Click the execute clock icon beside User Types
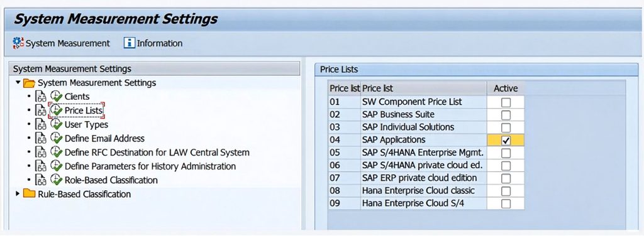This screenshot has width=644, height=236. (56, 124)
